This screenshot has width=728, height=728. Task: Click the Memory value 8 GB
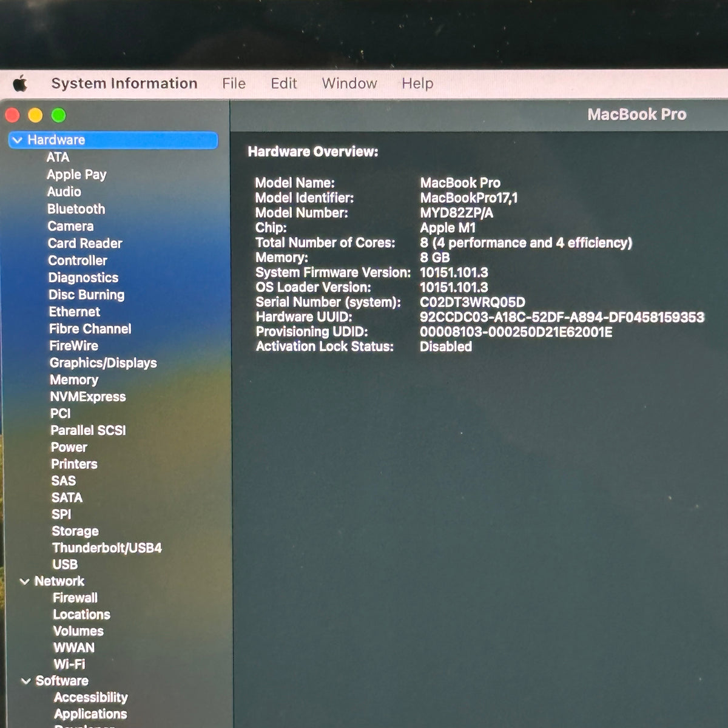pyautogui.click(x=435, y=257)
